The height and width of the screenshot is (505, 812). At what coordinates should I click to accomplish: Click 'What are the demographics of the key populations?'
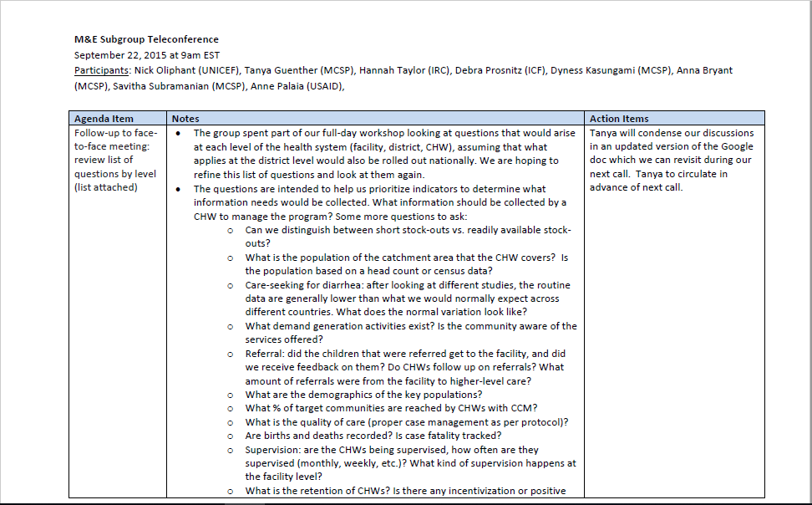click(x=363, y=395)
